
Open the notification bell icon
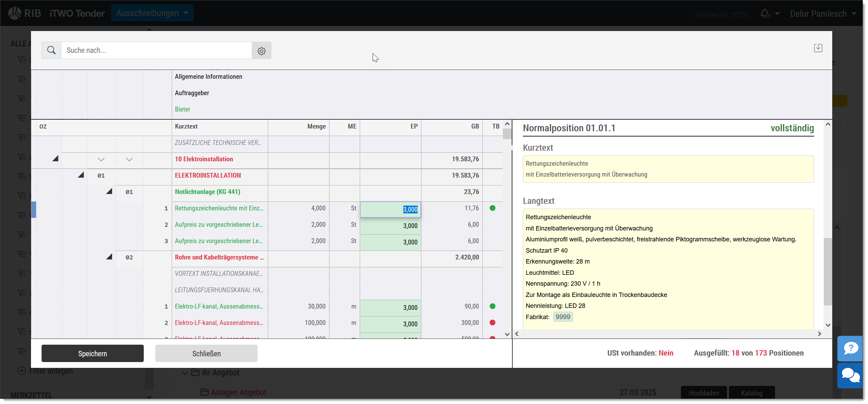(x=764, y=14)
